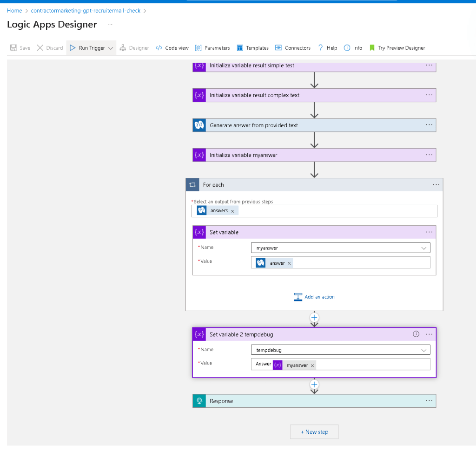Click the Discard X icon
The image size is (476, 450).
click(x=40, y=48)
